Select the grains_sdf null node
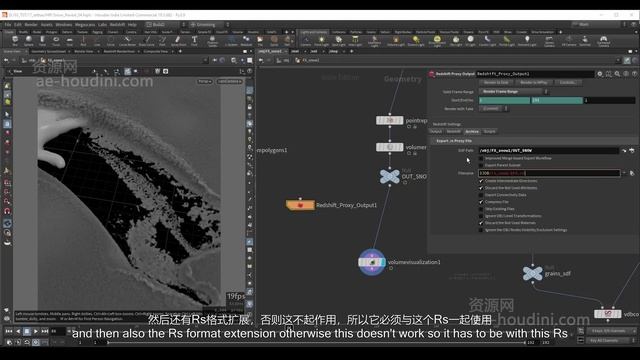The width and height of the screenshot is (640, 360). coord(533,273)
